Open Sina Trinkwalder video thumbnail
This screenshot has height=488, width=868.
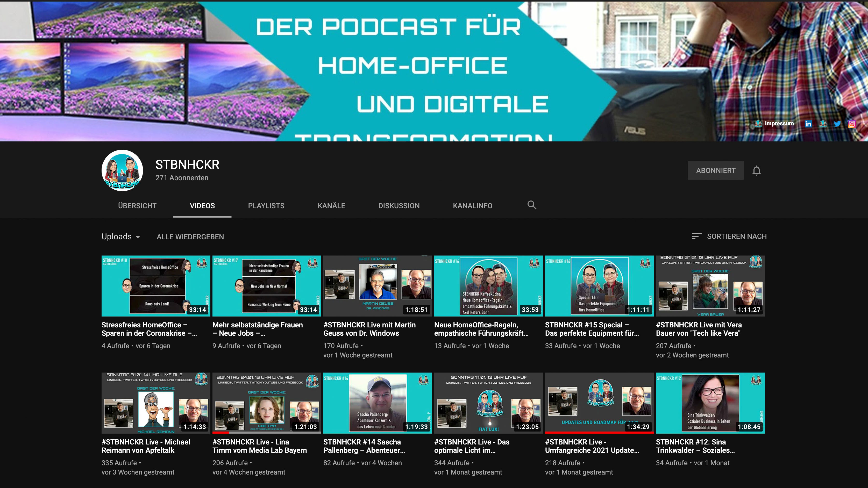pyautogui.click(x=710, y=403)
